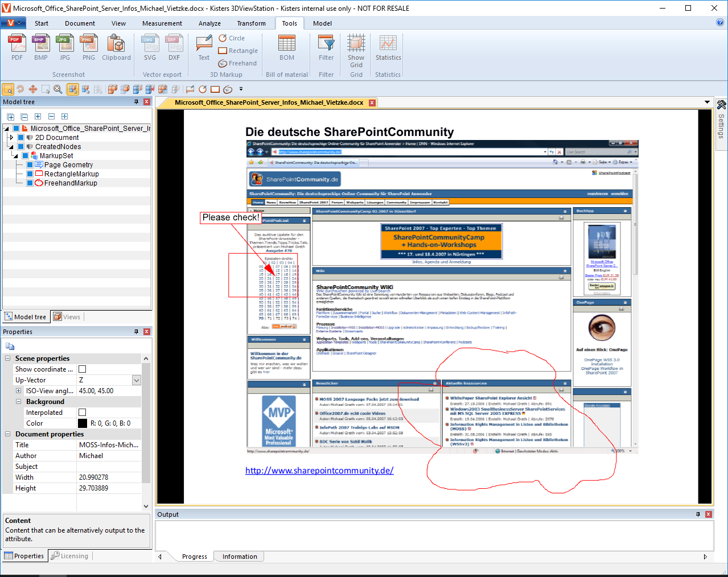Open the quick toolbar customize dropdown arrow
The image size is (728, 577).
[241, 89]
